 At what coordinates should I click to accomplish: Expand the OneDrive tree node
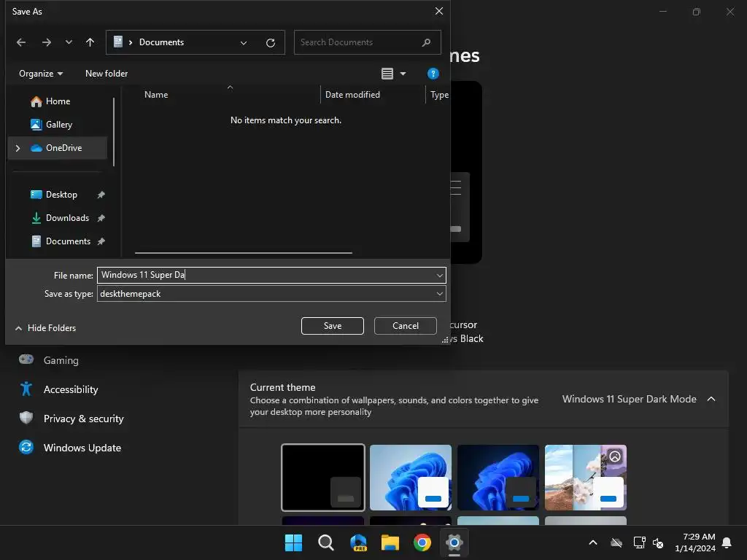[18, 148]
